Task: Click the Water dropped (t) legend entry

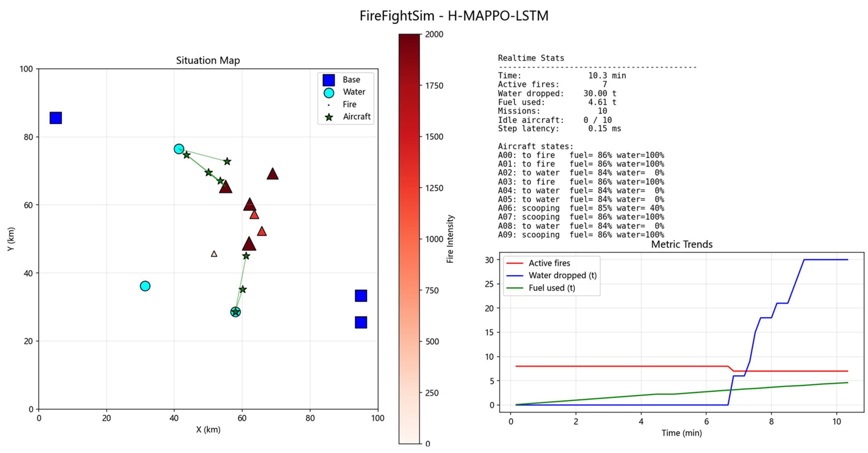Action: 551,275
